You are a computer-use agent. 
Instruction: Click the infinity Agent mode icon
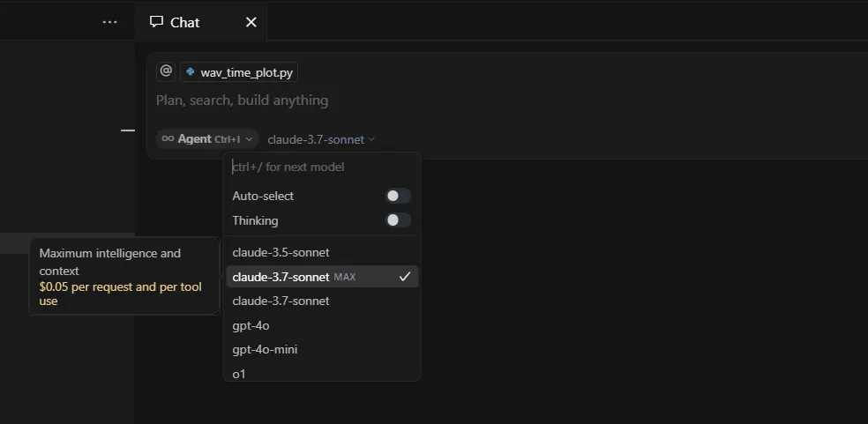pyautogui.click(x=168, y=139)
